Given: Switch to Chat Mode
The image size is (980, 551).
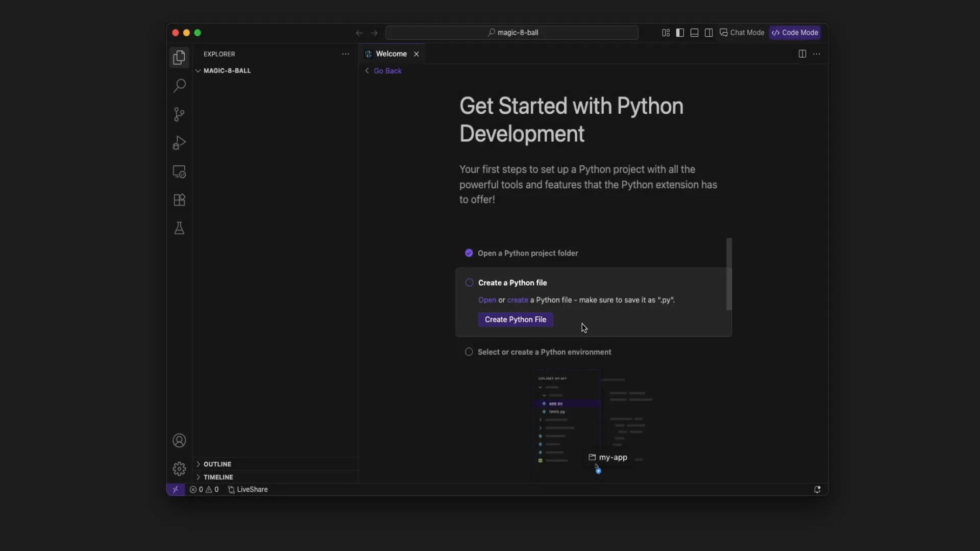Looking at the screenshot, I should 742,33.
